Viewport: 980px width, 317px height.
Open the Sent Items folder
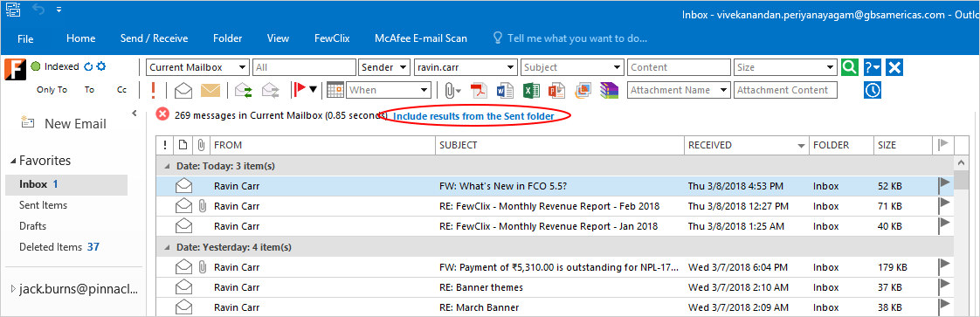point(43,205)
